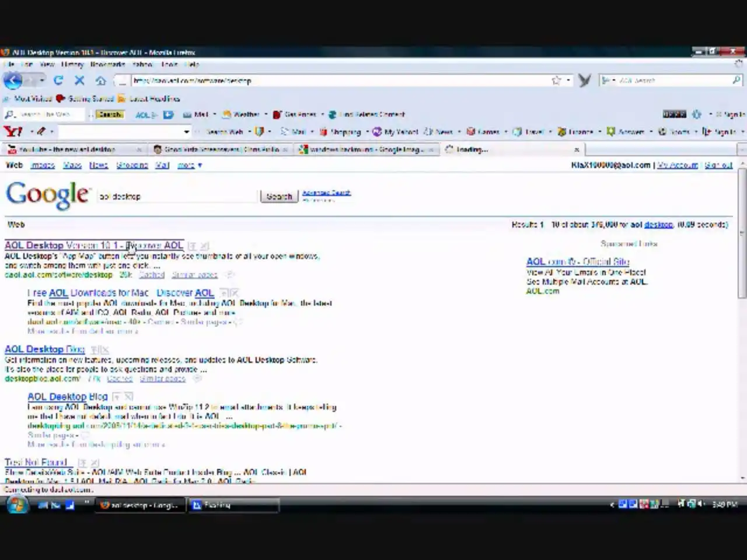Bookmark page with star icon in address bar
Viewport: 747px width, 560px height.
pyautogui.click(x=556, y=80)
